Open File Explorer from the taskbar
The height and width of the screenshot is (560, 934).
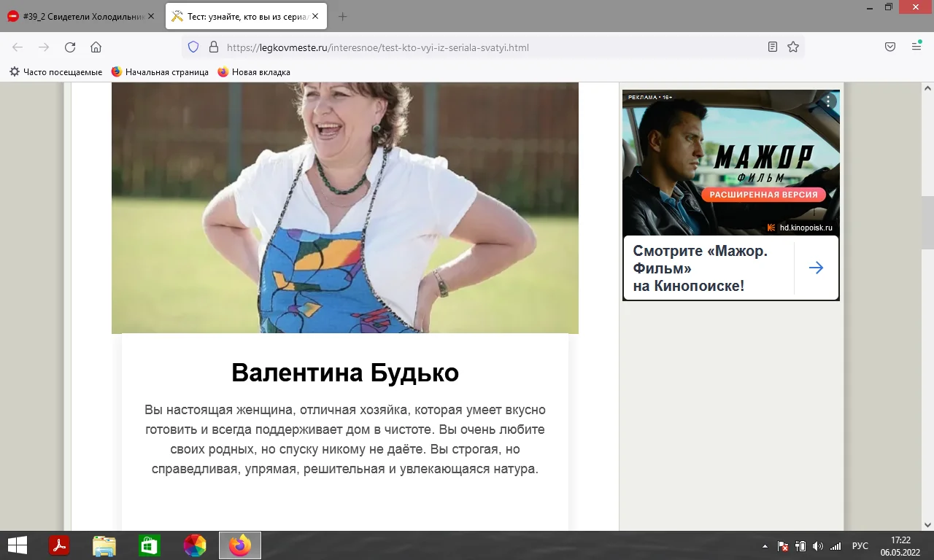104,545
